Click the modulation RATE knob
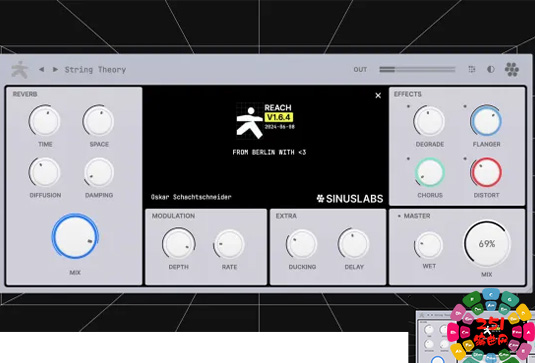Screen dimensions: 535x363 pyautogui.click(x=229, y=245)
